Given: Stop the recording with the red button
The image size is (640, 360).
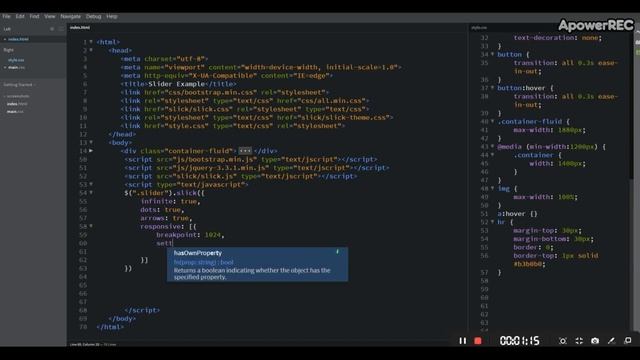Looking at the screenshot, I should (x=478, y=341).
